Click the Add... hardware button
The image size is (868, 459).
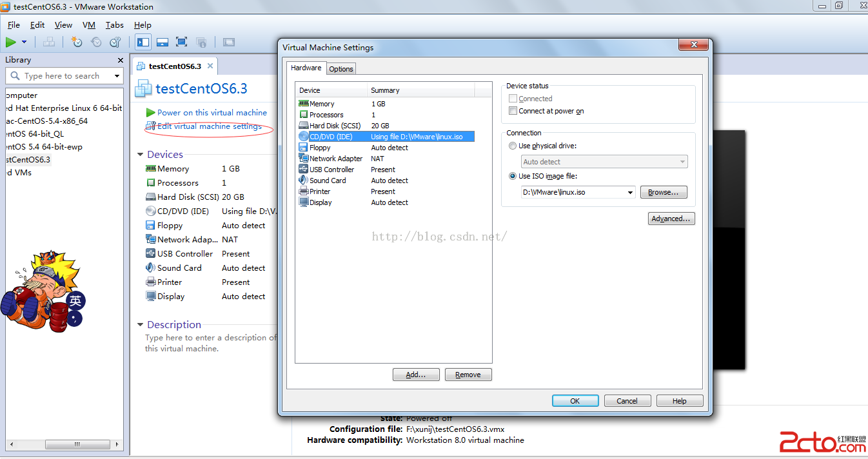click(x=416, y=375)
